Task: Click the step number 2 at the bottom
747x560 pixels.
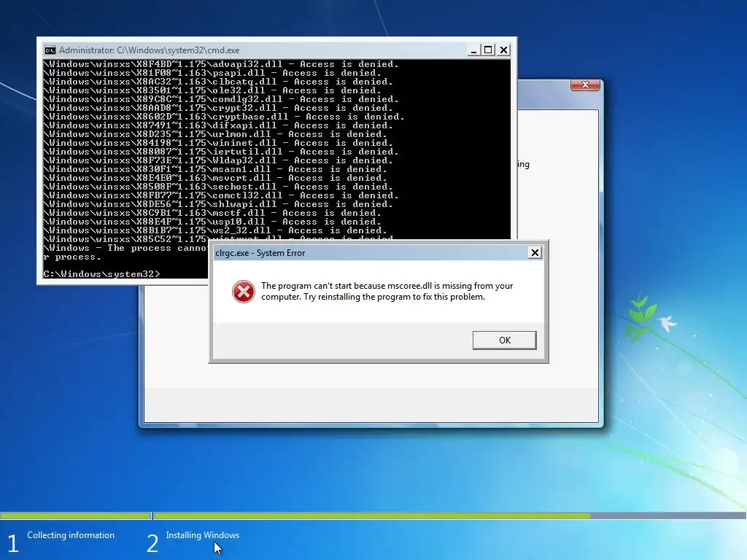Action: point(152,544)
